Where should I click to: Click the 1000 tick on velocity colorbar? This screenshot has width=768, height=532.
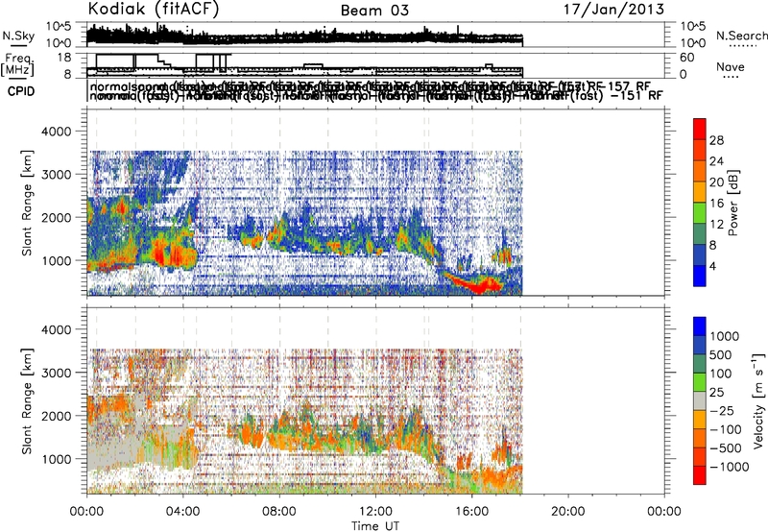(725, 336)
